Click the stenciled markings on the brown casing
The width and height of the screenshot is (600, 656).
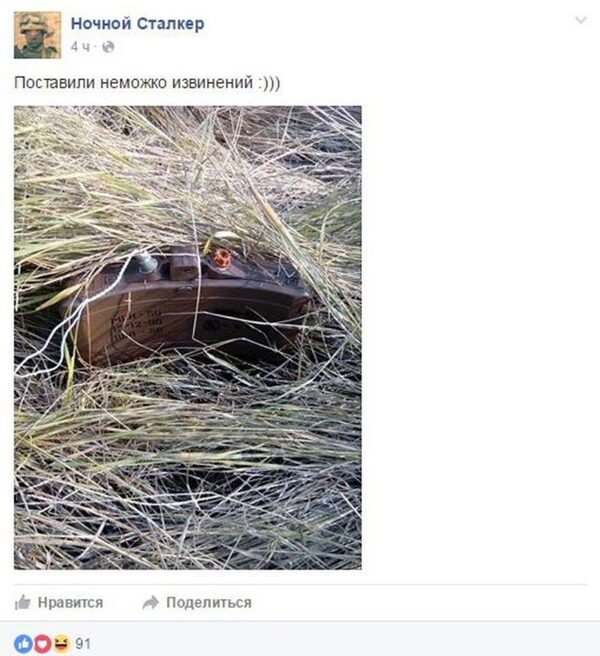137,323
